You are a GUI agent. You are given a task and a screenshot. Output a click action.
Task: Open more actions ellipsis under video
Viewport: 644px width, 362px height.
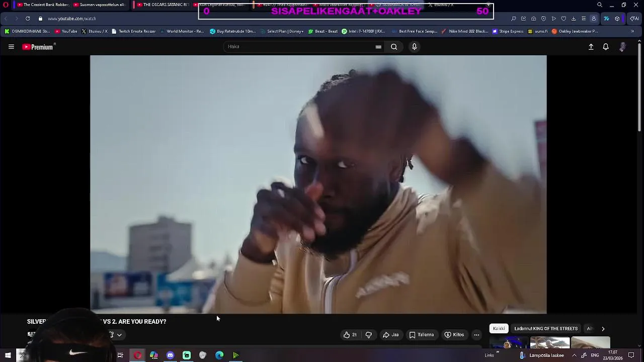click(476, 335)
